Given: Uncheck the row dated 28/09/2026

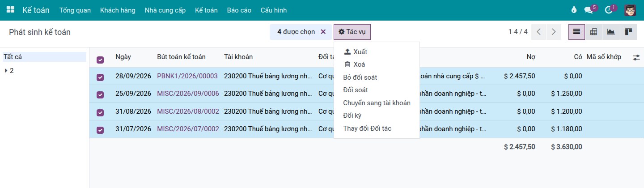Looking at the screenshot, I should tap(100, 77).
